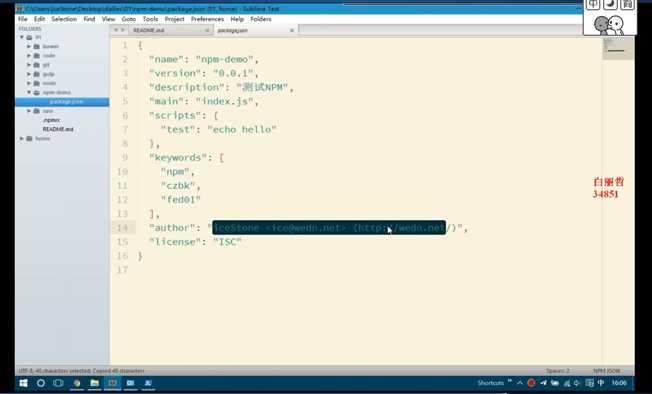Click Spaces indentation setting in status bar
This screenshot has width=652, height=394.
pos(558,371)
